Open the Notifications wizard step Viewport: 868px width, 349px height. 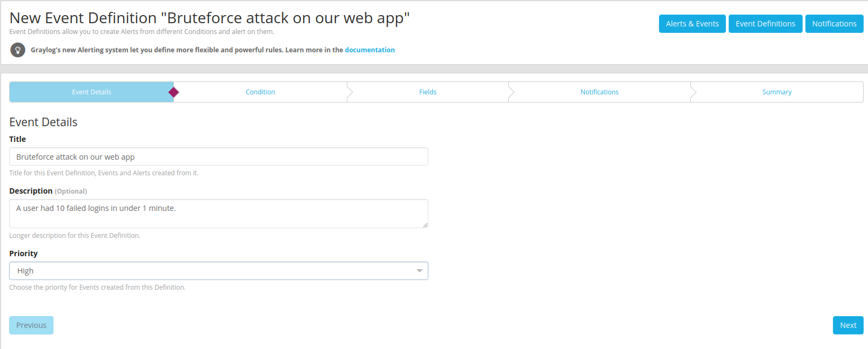pyautogui.click(x=600, y=92)
